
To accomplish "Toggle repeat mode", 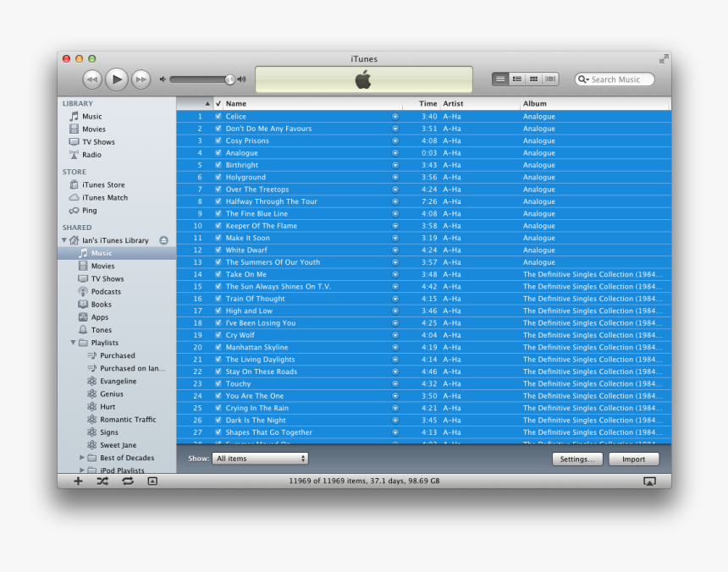I will [x=128, y=481].
